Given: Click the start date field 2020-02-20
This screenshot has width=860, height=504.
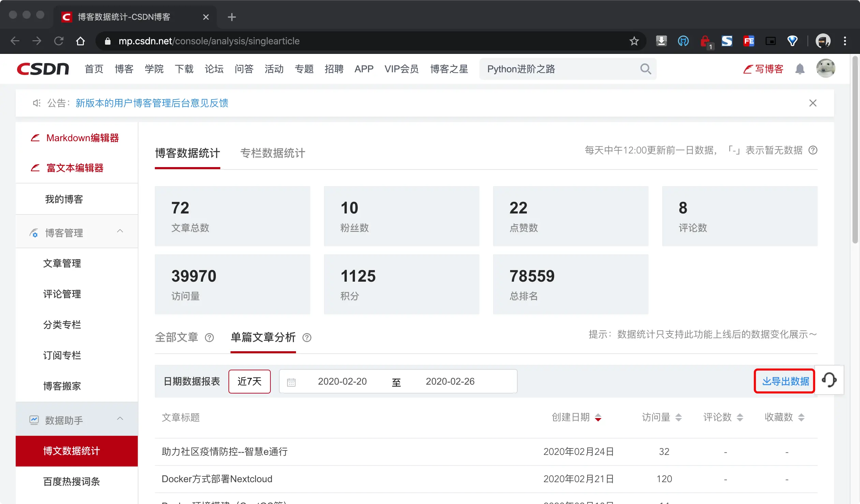Looking at the screenshot, I should click(x=342, y=382).
